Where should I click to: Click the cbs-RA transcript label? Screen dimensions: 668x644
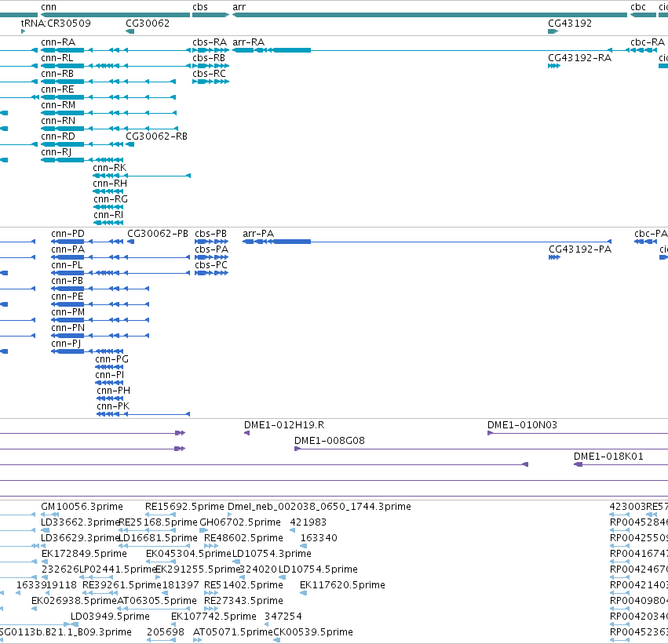[209, 42]
